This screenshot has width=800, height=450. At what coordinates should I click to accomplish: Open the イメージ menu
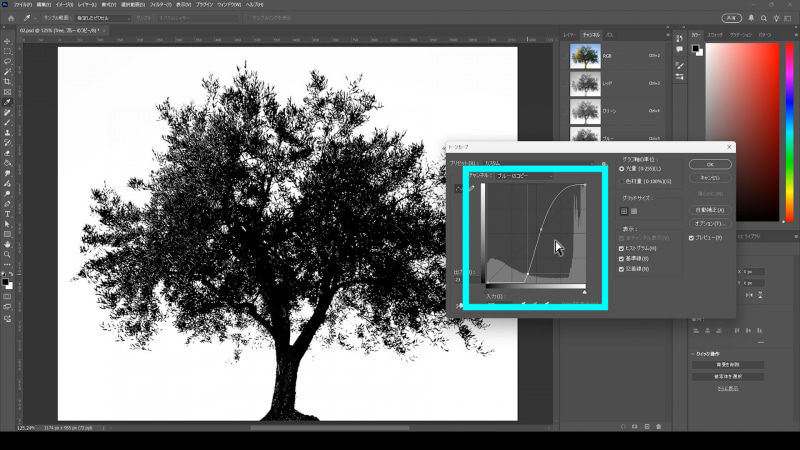click(64, 5)
